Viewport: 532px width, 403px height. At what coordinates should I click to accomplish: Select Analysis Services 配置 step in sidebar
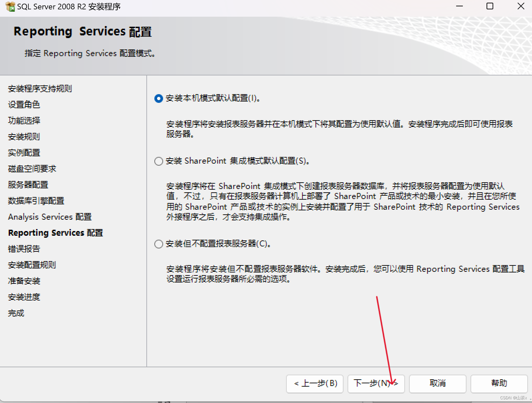click(x=50, y=217)
